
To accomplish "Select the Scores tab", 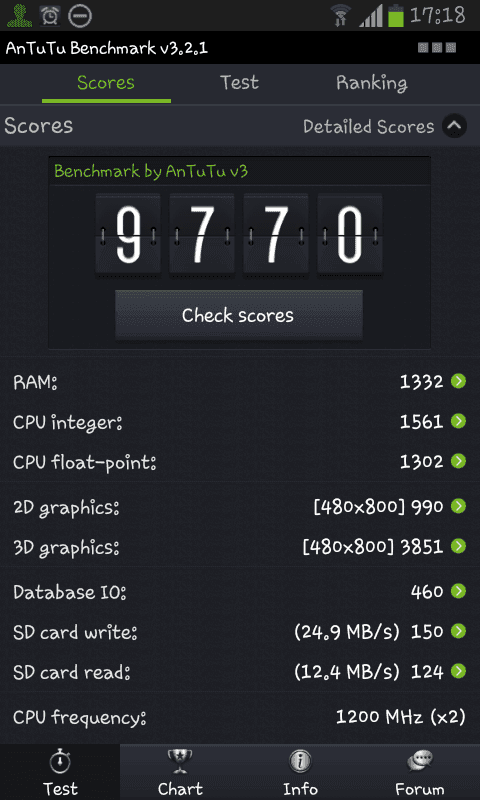I will click(106, 83).
